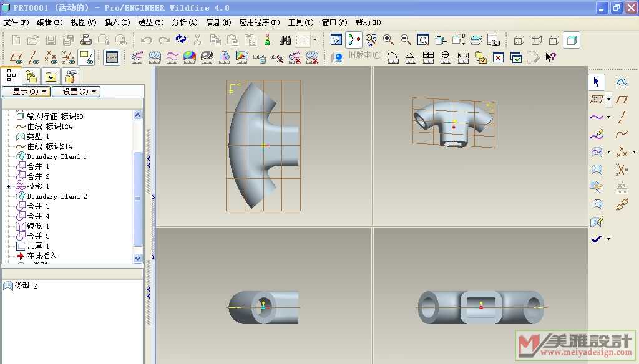The width and height of the screenshot is (639, 364).
Task: Switch to the Folder Browser tab
Action: [x=31, y=77]
